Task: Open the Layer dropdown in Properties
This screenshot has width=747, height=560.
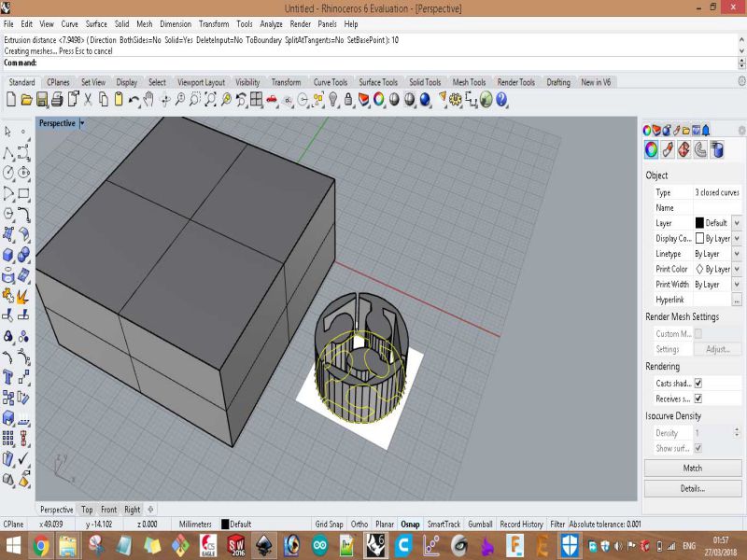Action: 736,223
